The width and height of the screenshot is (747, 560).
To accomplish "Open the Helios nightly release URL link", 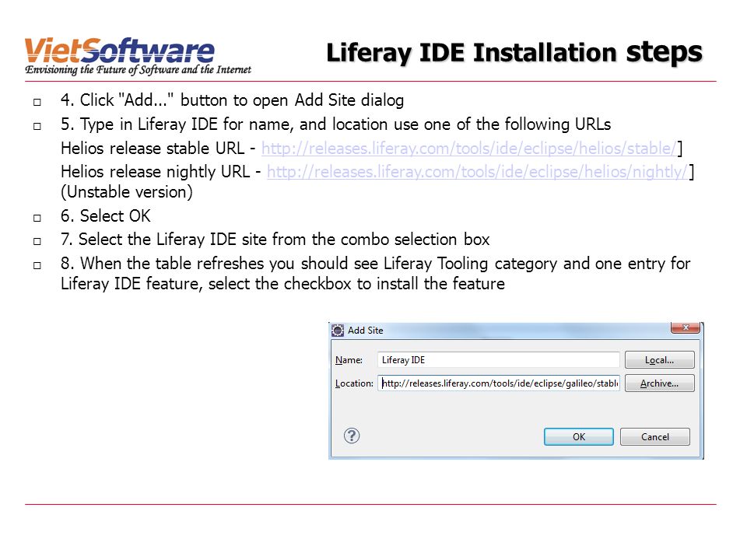I will [x=477, y=172].
